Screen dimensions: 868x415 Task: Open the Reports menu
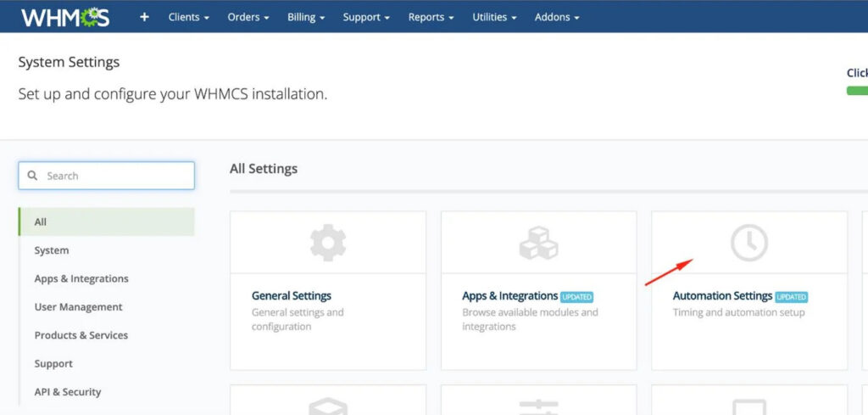(431, 17)
